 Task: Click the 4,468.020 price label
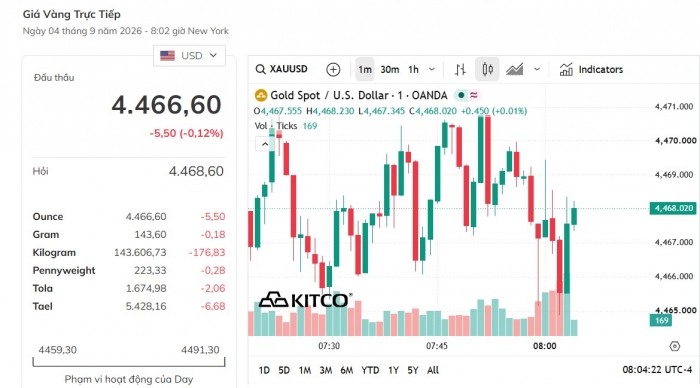[x=674, y=208]
